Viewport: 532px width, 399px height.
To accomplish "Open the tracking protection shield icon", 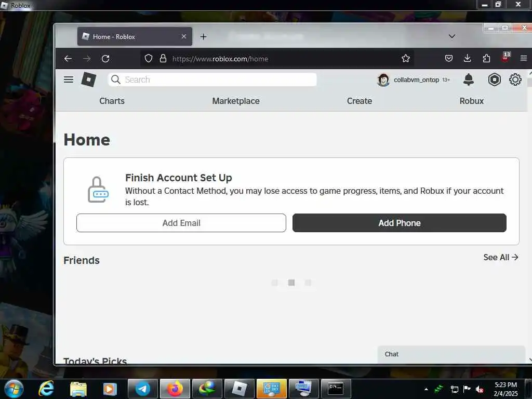I will (149, 59).
